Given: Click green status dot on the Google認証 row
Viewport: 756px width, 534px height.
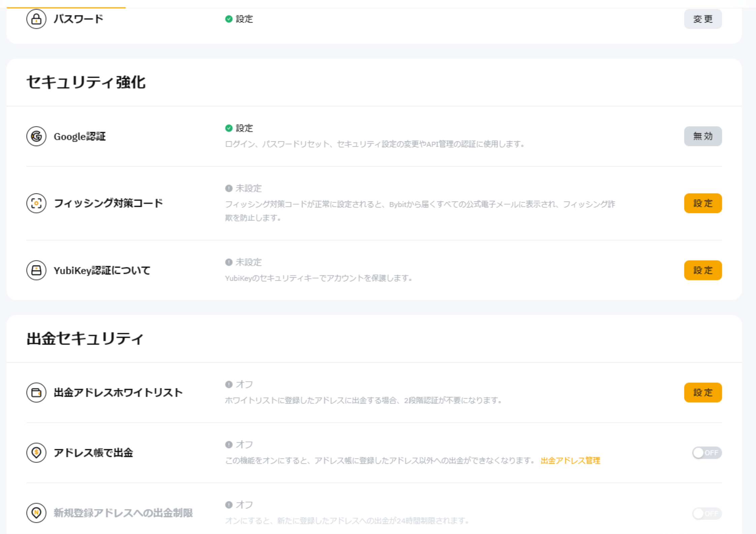Looking at the screenshot, I should click(229, 128).
